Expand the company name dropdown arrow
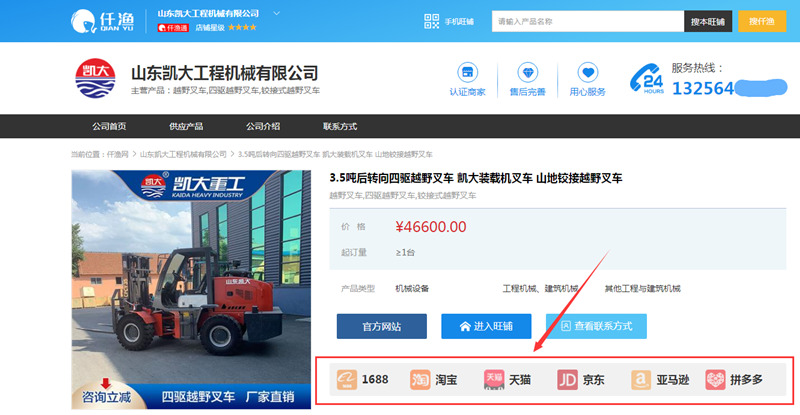Image resolution: width=800 pixels, height=415 pixels. tap(277, 13)
